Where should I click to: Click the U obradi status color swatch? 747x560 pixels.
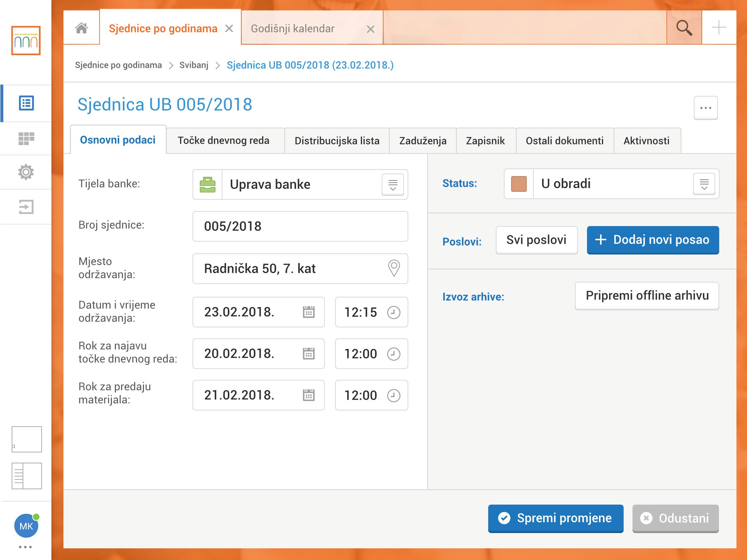(x=518, y=184)
